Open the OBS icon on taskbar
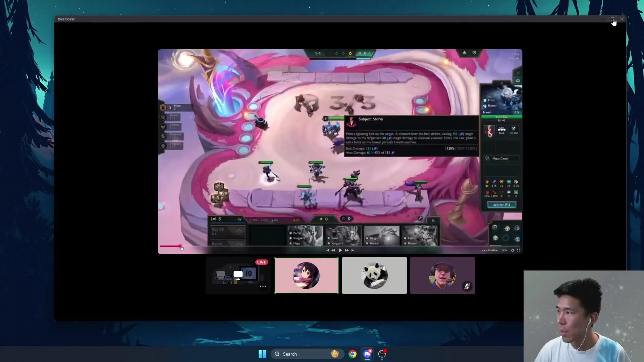Screen dimensions: 644x362 [382, 354]
